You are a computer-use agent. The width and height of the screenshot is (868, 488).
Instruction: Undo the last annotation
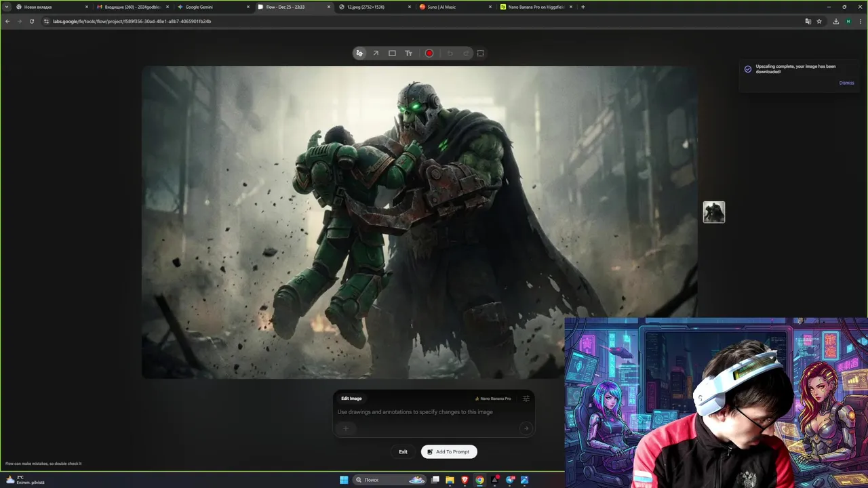click(x=450, y=54)
